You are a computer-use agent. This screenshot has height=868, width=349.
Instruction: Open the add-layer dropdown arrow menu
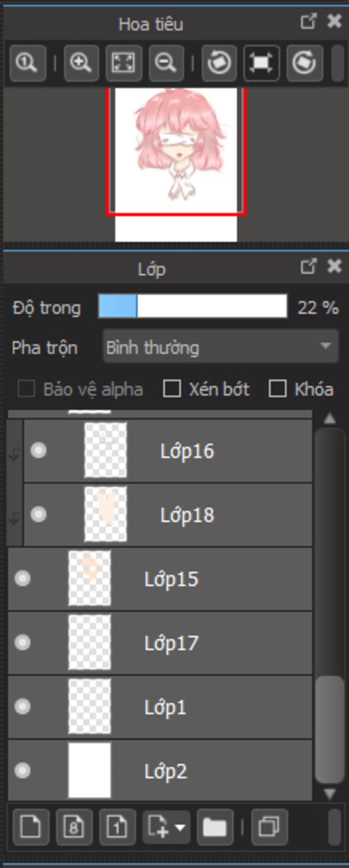pos(180,827)
